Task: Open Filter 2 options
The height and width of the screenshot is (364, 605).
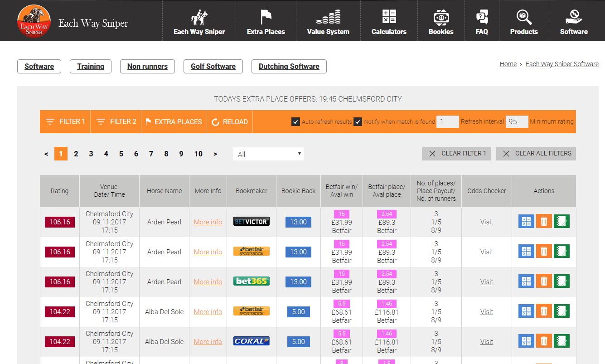Action: 116,121
